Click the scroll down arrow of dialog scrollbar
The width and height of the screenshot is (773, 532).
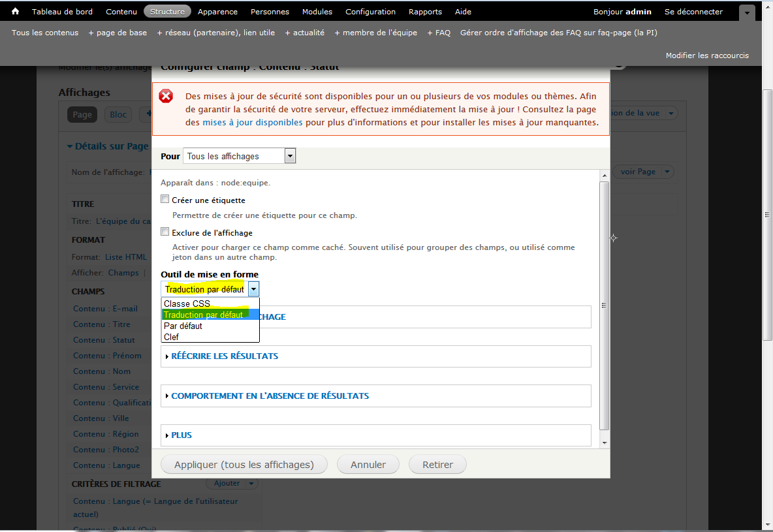coord(604,443)
